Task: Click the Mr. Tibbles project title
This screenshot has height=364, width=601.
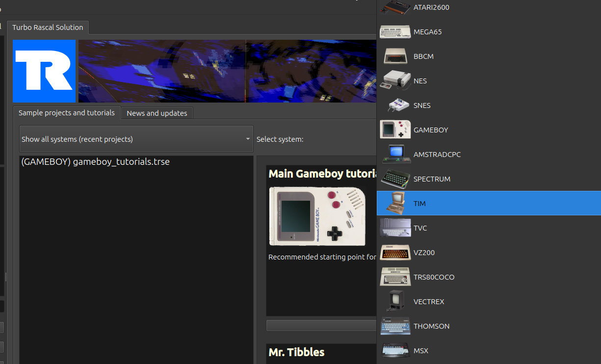Action: coord(296,352)
